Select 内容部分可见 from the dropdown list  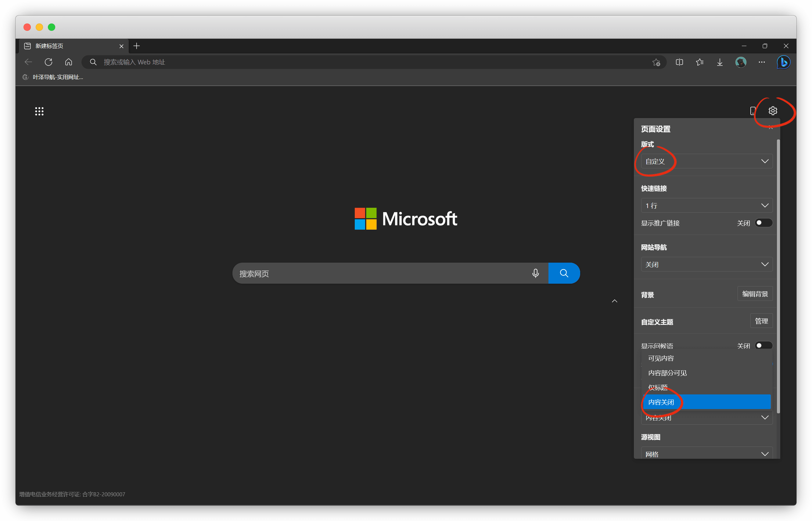tap(667, 373)
